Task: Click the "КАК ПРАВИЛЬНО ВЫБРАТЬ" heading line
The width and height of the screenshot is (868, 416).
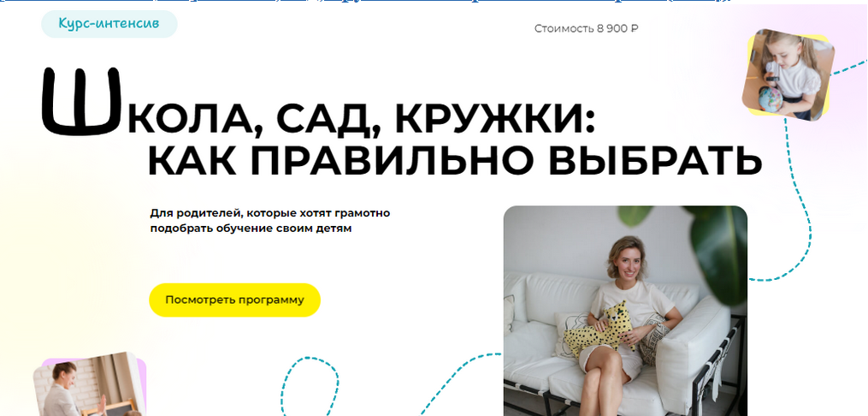Action: (x=453, y=161)
